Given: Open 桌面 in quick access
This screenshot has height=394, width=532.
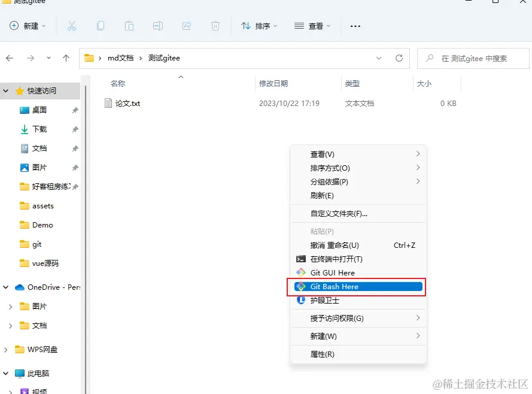Looking at the screenshot, I should click(x=39, y=110).
